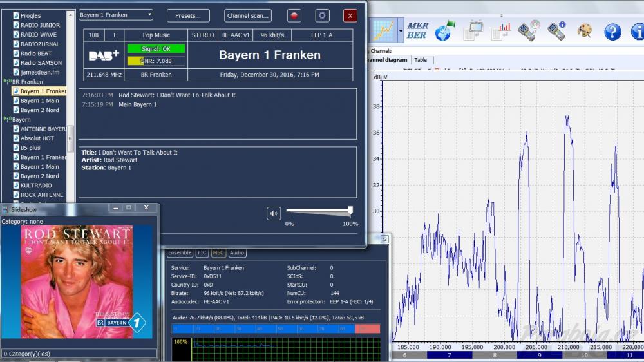Click the music note icon beside KULTRADIO
Image resolution: width=644 pixels, height=362 pixels.
16,186
